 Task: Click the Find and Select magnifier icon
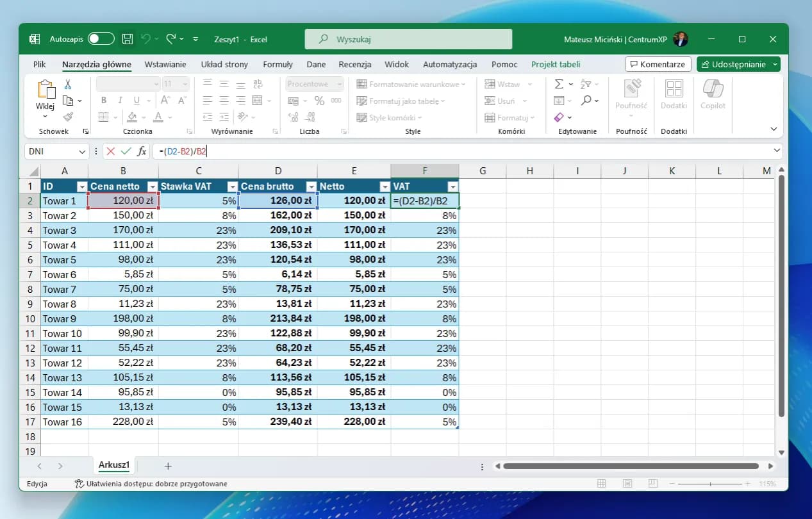(x=586, y=101)
